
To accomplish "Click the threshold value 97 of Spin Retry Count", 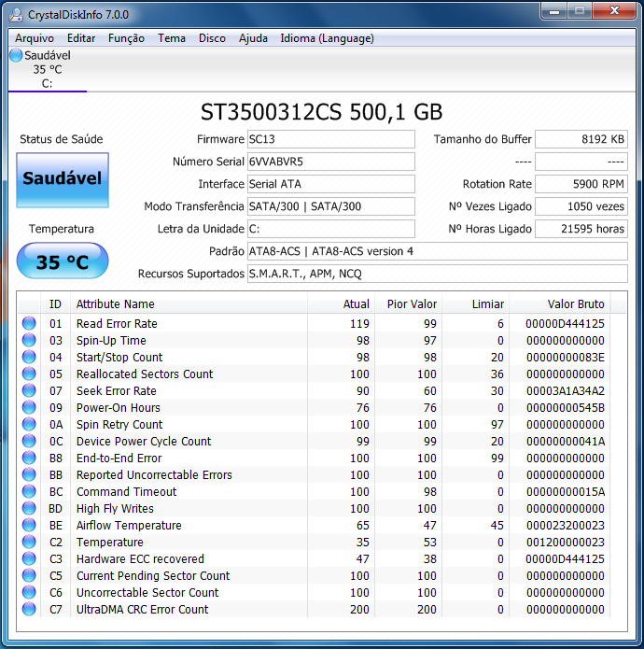I will point(497,425).
